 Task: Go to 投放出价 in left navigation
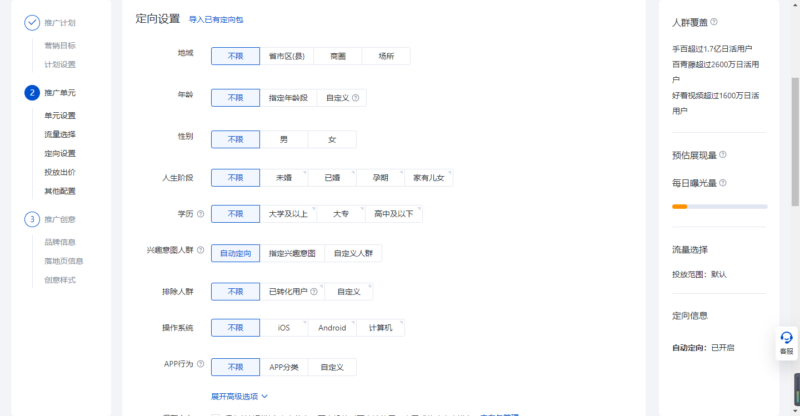60,172
